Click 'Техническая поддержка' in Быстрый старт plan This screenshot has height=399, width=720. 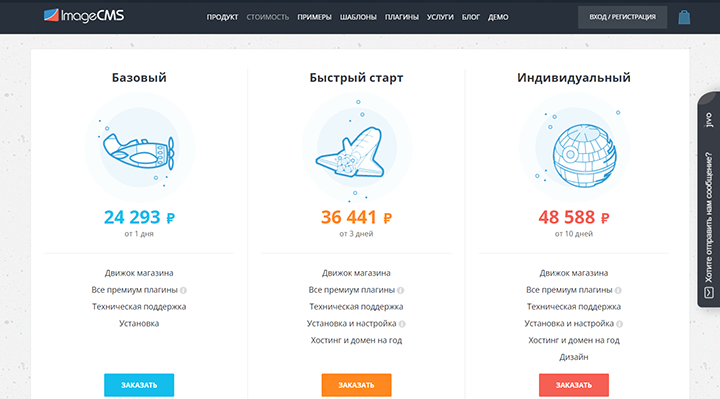[356, 306]
